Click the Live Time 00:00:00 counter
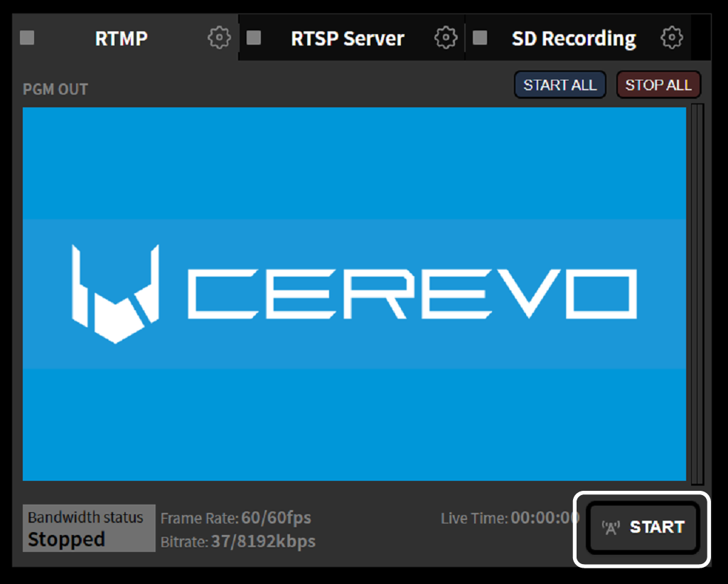The width and height of the screenshot is (728, 584). pyautogui.click(x=510, y=518)
